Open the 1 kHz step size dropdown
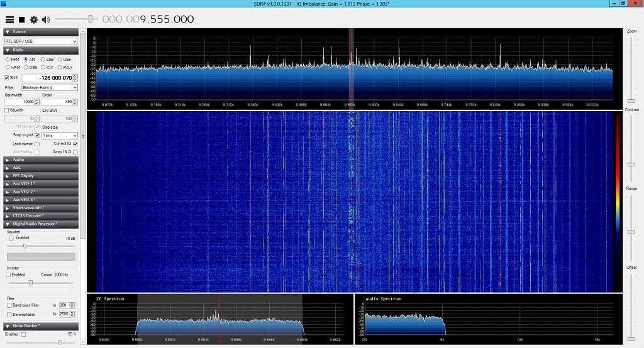The image size is (644, 348). (60, 136)
